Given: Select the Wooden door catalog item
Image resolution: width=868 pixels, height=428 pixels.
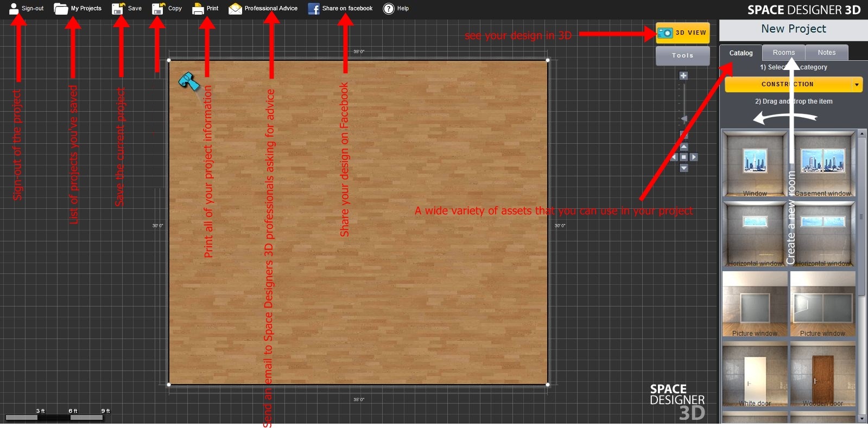Looking at the screenshot, I should click(x=823, y=374).
